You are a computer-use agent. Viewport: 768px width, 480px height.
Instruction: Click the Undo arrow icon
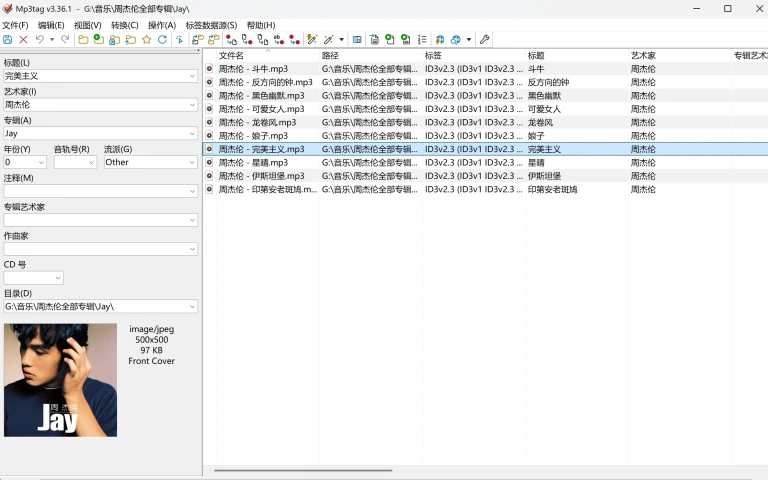point(40,40)
